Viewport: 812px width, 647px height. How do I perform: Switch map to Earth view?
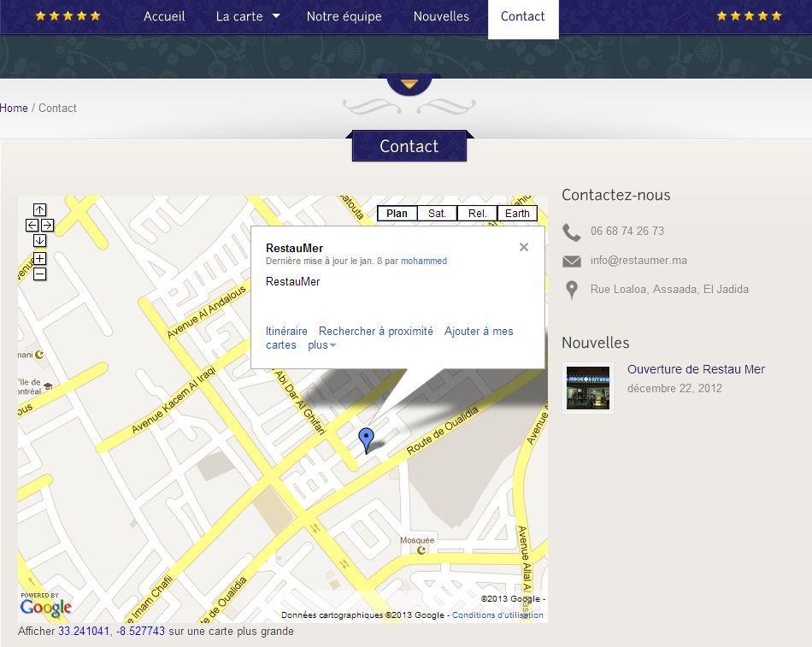[517, 214]
